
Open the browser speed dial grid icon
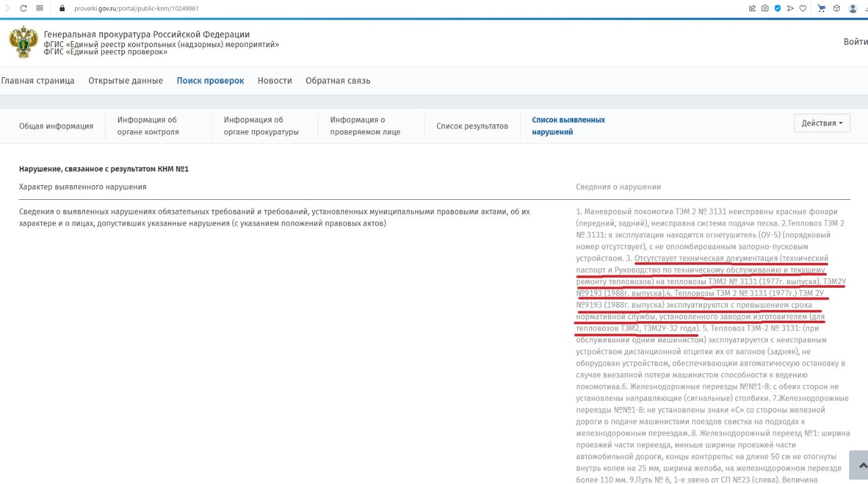40,8
